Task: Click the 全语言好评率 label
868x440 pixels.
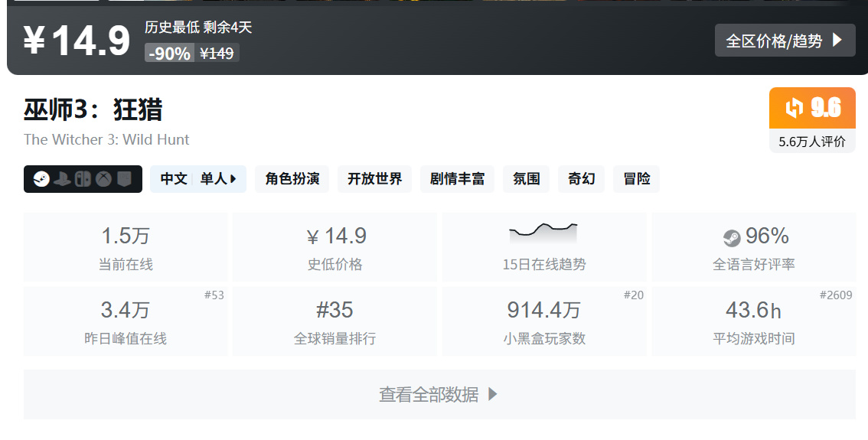Action: [x=754, y=265]
